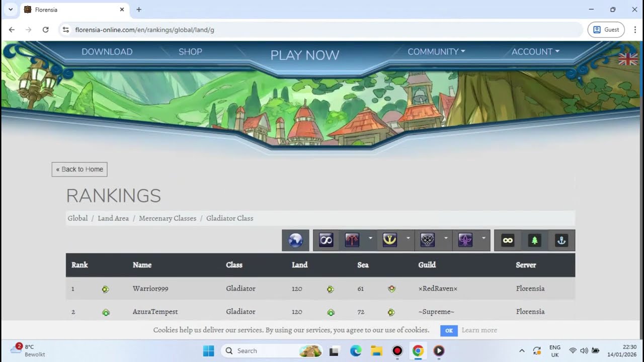Open Chrome's three-dot menu
Viewport: 644px width, 362px height.
[x=635, y=30]
